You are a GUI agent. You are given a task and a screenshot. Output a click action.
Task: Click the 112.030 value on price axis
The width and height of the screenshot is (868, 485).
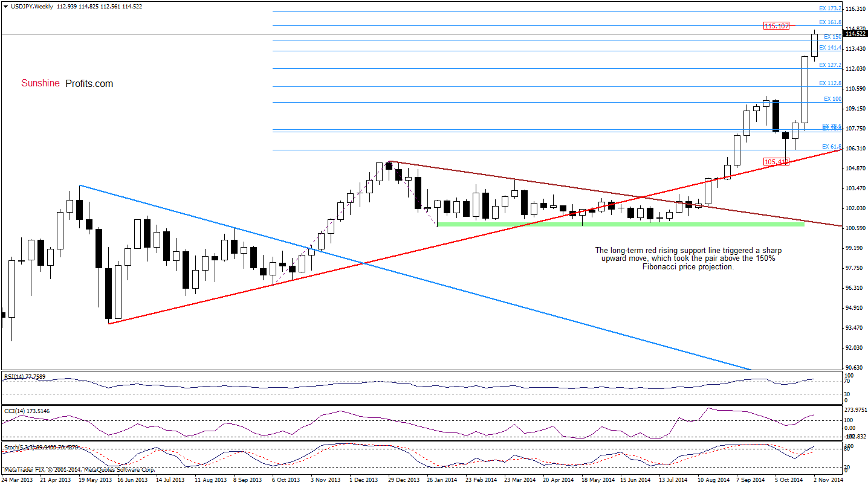click(855, 69)
